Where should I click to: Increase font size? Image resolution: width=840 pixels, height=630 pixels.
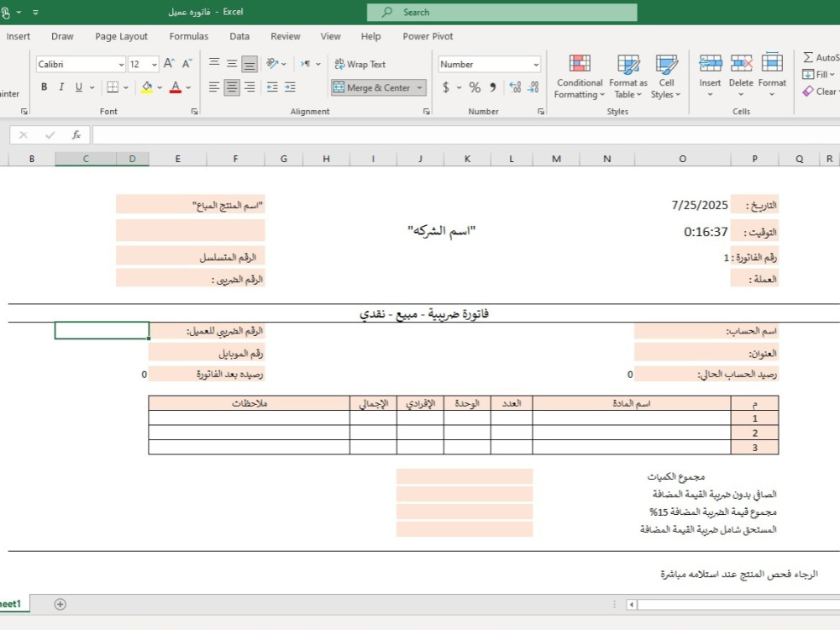(x=169, y=64)
